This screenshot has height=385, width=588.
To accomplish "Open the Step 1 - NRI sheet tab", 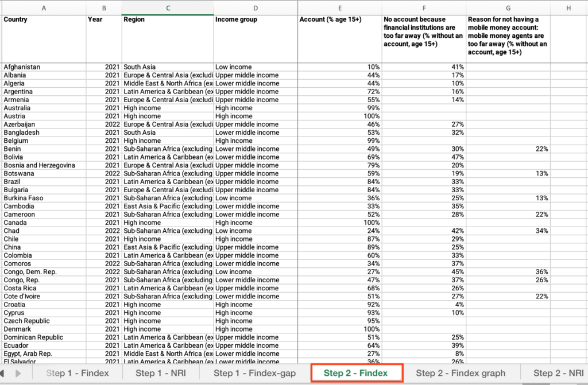I will [x=161, y=373].
